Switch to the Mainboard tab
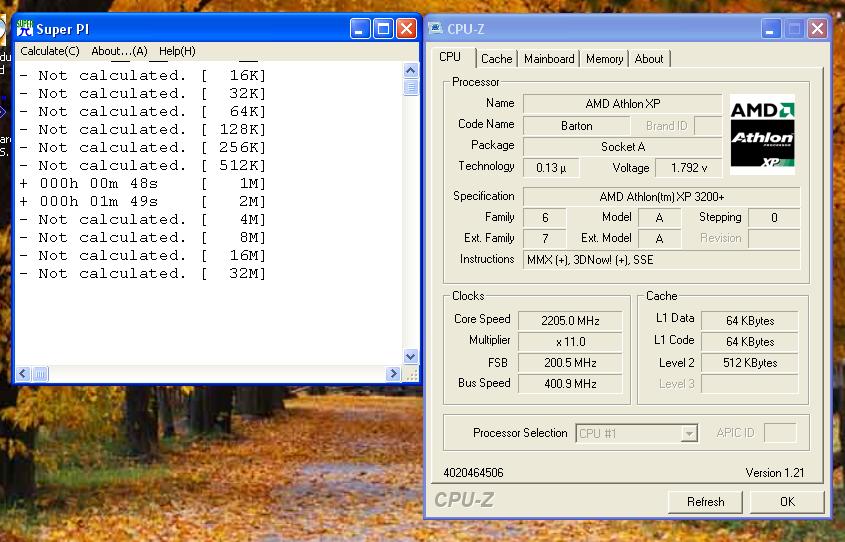Screen dimensions: 845x542 tap(549, 59)
